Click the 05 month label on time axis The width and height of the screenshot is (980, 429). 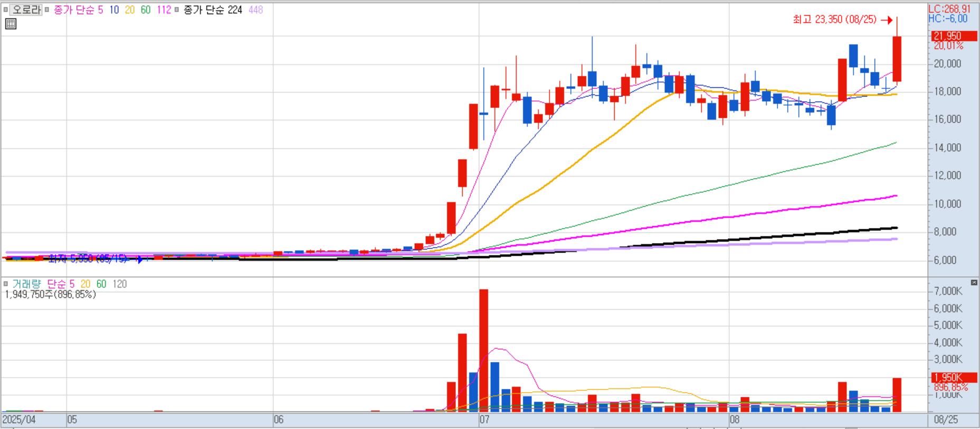(x=72, y=419)
